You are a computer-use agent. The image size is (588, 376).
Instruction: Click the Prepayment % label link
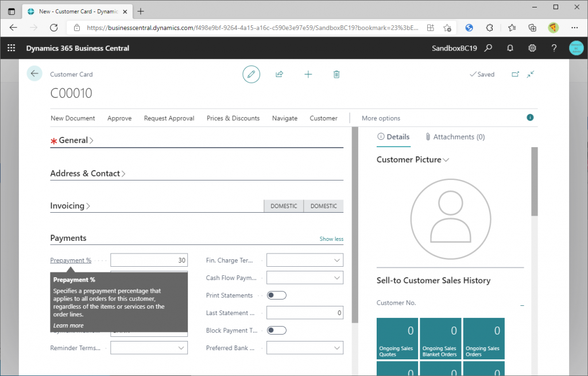tap(71, 260)
